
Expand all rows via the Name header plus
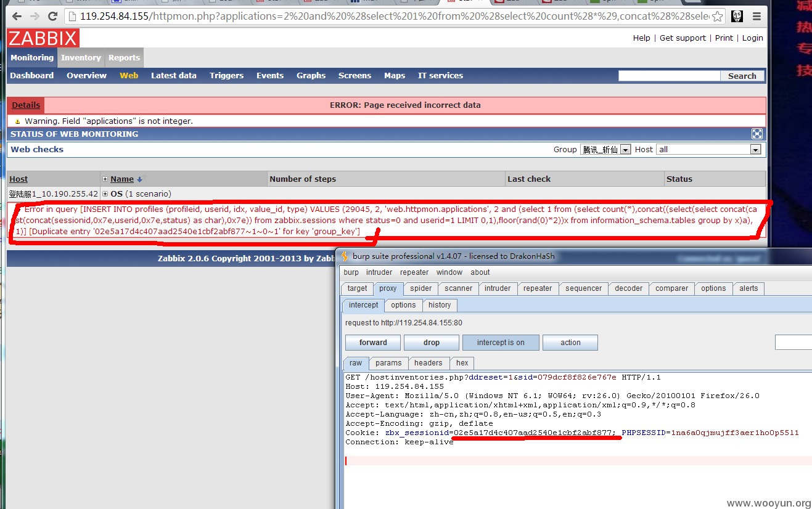click(x=105, y=179)
